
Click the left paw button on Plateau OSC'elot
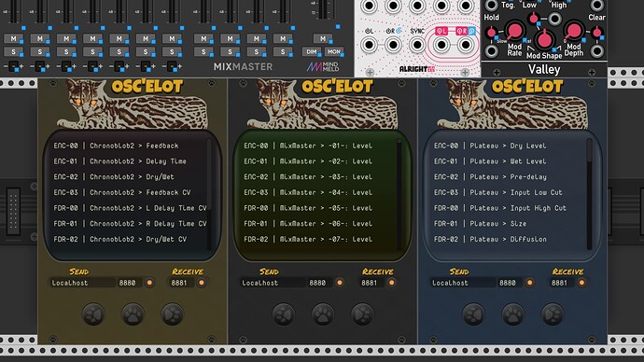pos(473,314)
